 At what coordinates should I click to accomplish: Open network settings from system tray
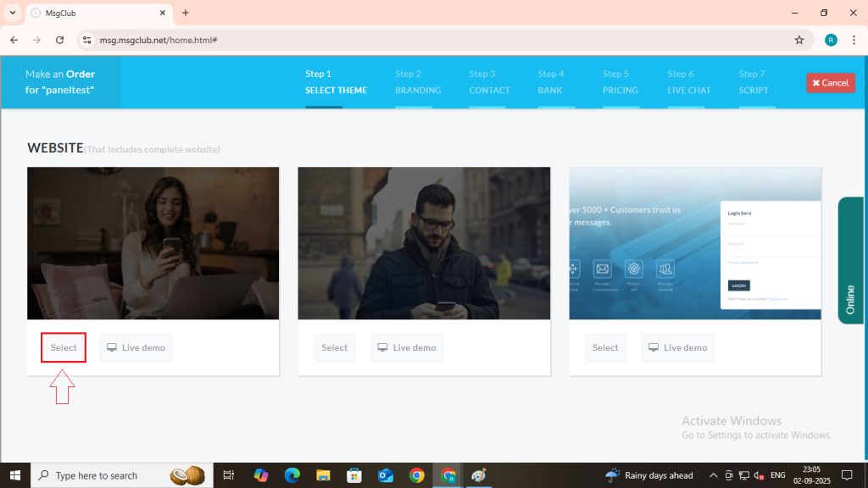click(744, 475)
